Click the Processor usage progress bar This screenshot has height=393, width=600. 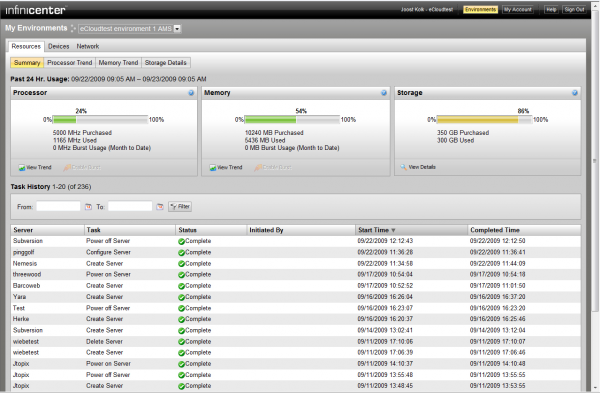pos(100,120)
